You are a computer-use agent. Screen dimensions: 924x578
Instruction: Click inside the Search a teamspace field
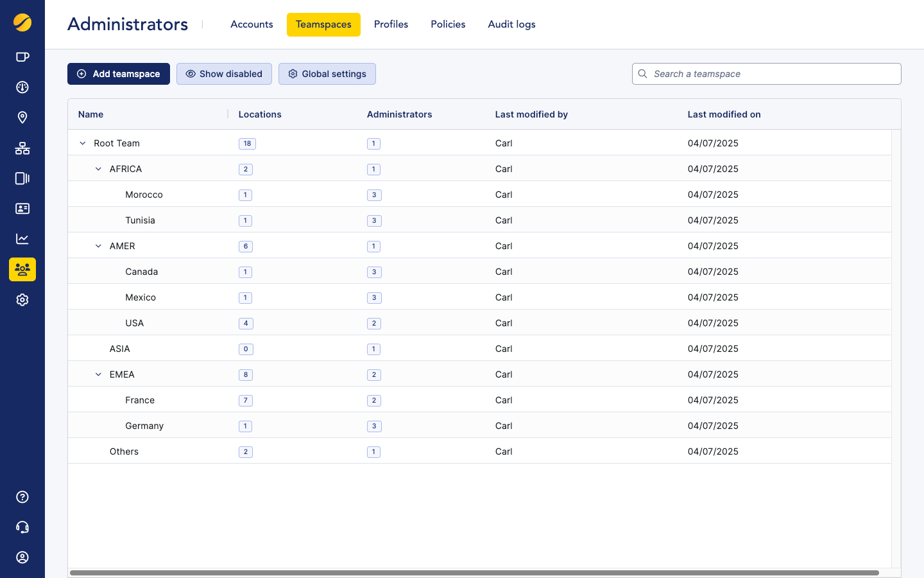766,74
